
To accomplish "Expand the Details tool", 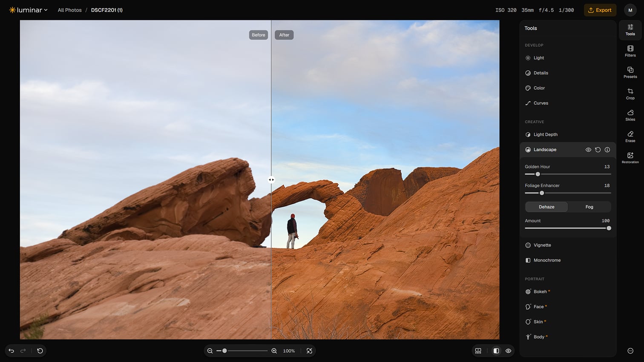I will pyautogui.click(x=568, y=73).
